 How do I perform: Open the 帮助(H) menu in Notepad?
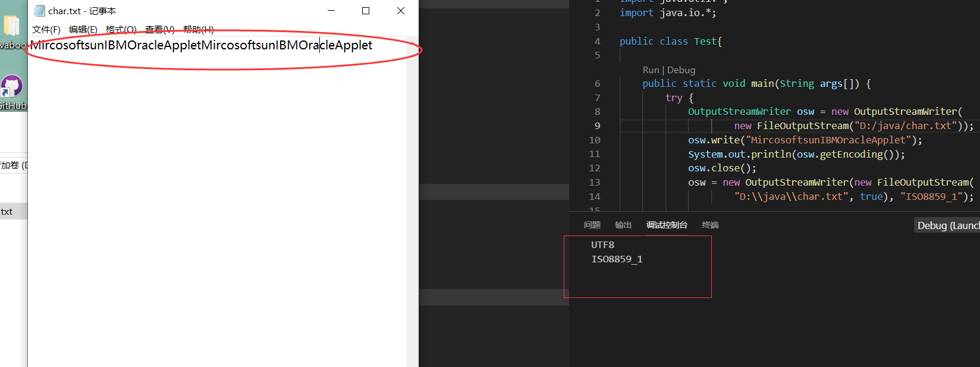pyautogui.click(x=198, y=29)
